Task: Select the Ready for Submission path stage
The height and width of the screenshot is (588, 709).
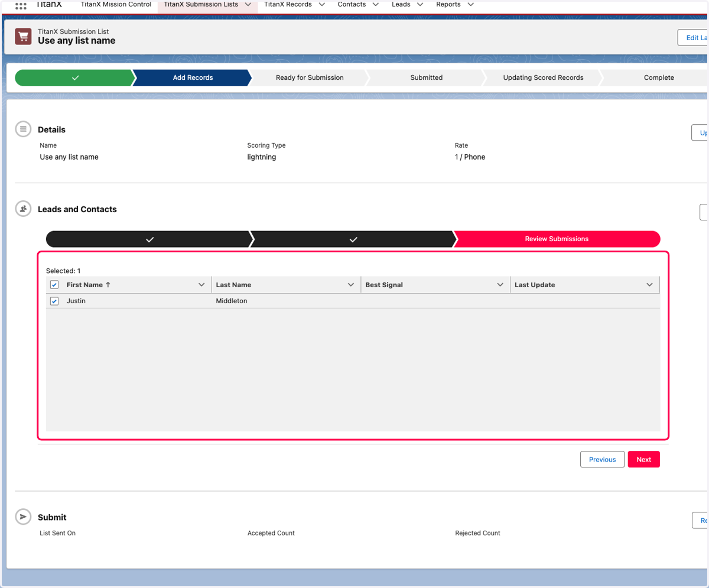Action: click(310, 77)
